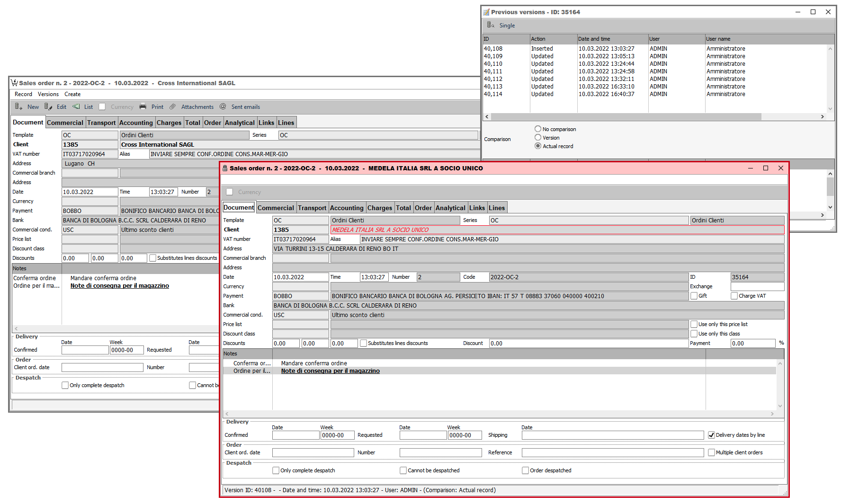841x504 pixels.
Task: Toggle Currency checkbox in version window toolbar
Action: pyautogui.click(x=230, y=192)
